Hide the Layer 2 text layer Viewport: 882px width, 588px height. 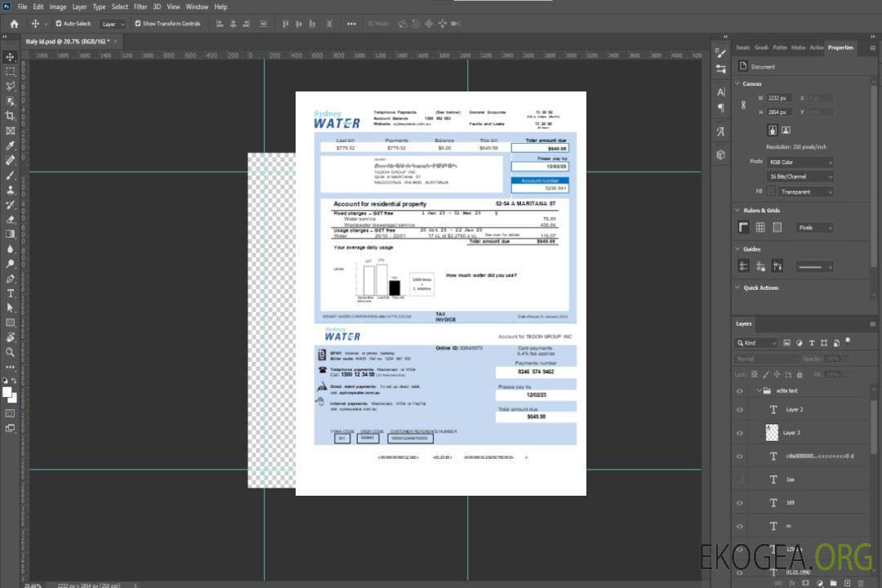click(740, 409)
